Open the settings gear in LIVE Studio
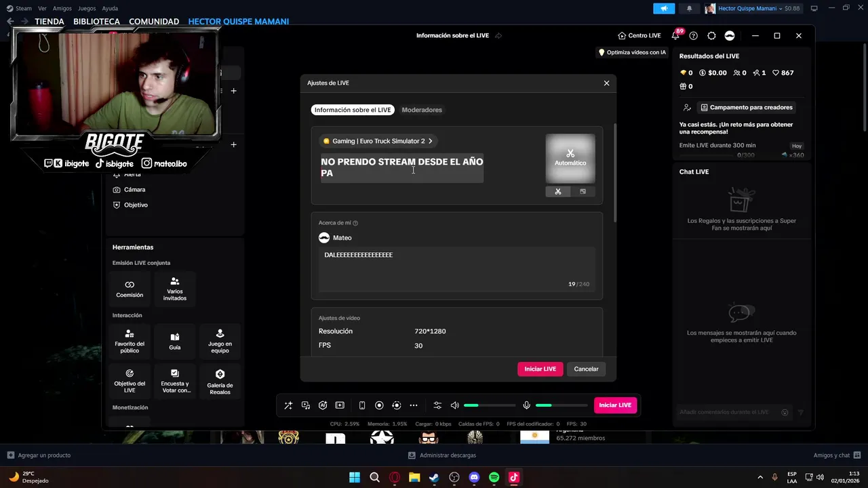This screenshot has width=868, height=488. tap(711, 36)
